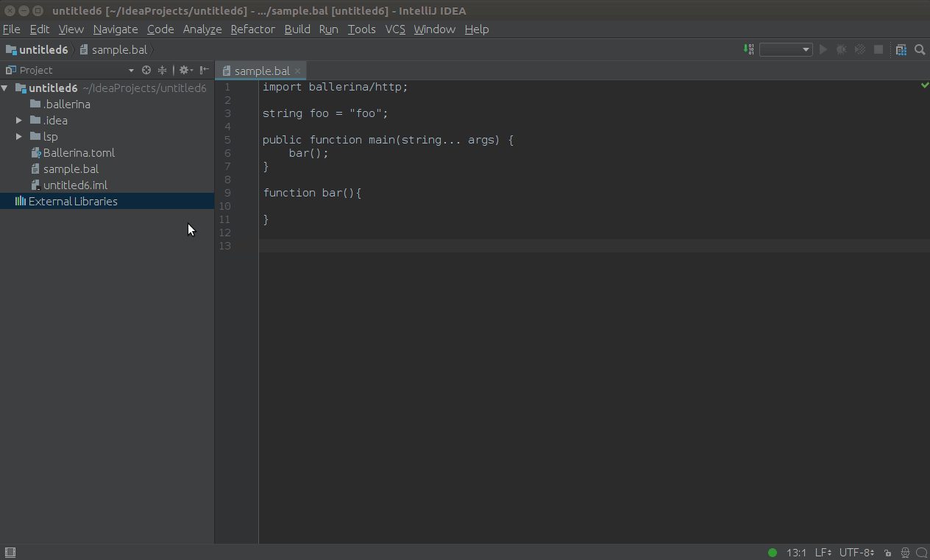Viewport: 930px width, 560px height.
Task: Open the run configuration combo box
Action: click(786, 49)
